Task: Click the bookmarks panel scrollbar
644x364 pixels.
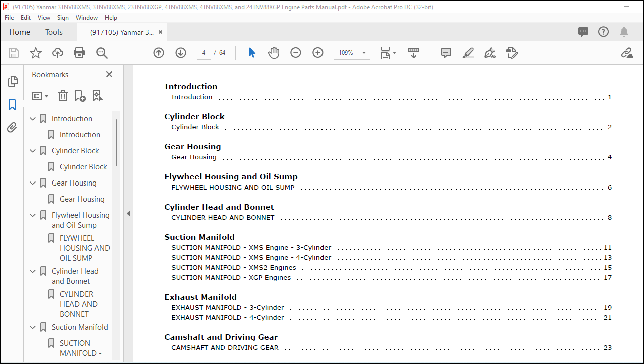Action: click(x=116, y=143)
